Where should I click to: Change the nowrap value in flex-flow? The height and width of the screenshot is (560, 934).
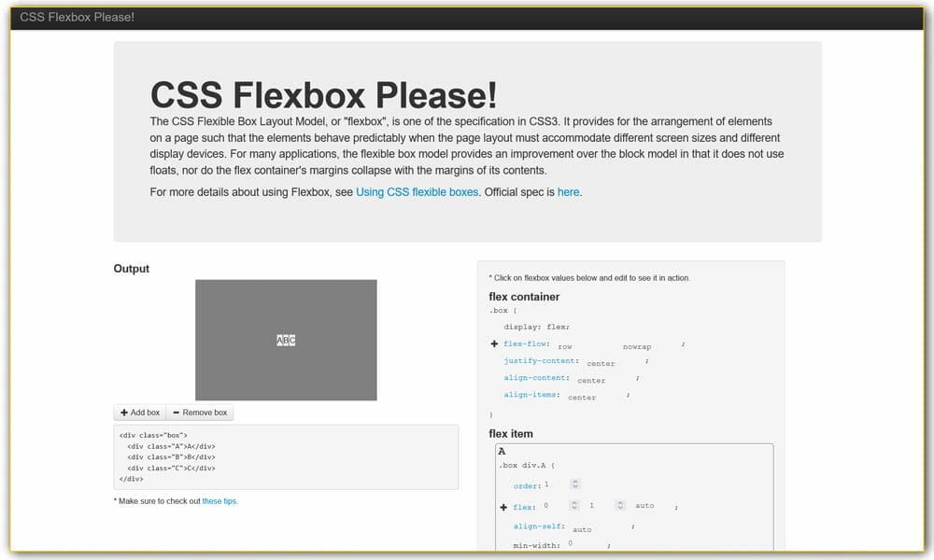tap(636, 345)
